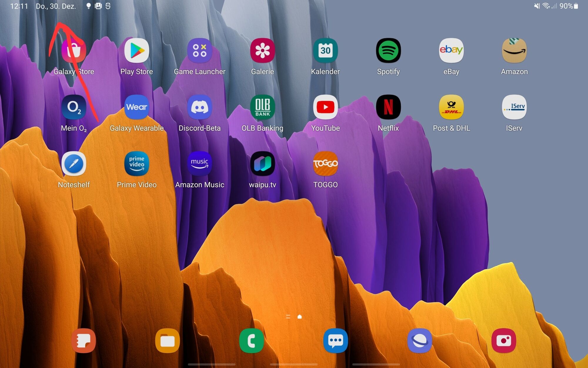
Task: Tap the date Do., 30. Dez.
Action: tap(56, 6)
